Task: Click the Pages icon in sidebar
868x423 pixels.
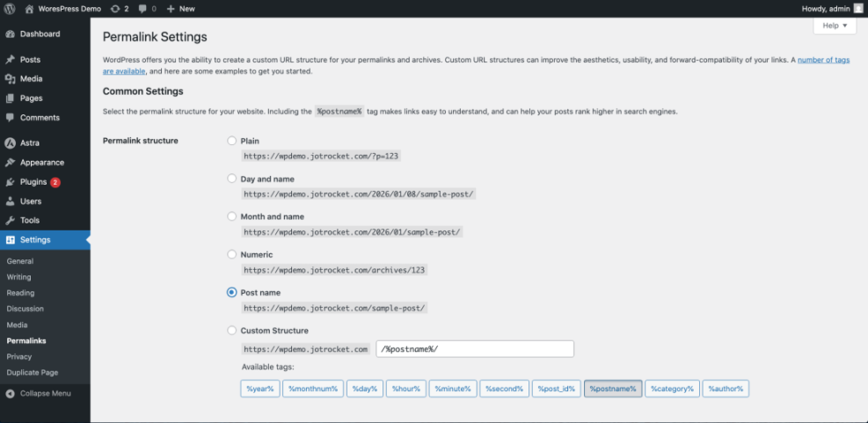Action: pyautogui.click(x=10, y=98)
